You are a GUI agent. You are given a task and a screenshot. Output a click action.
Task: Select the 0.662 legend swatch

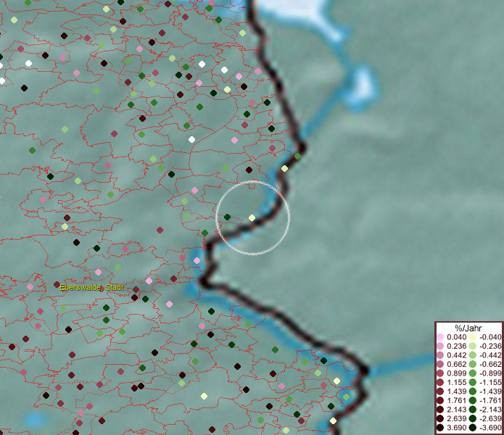click(x=440, y=365)
